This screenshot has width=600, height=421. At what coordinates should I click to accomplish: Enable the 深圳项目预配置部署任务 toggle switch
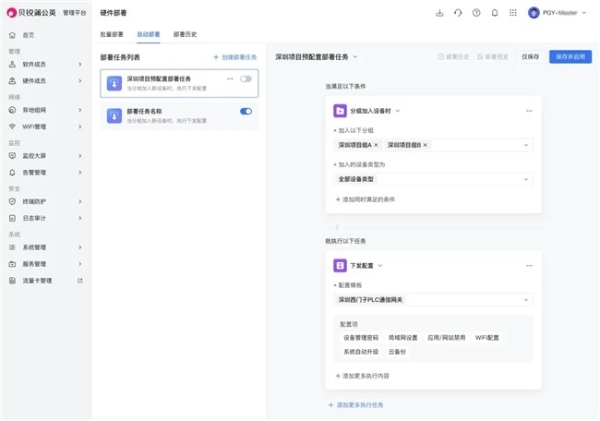click(x=246, y=79)
